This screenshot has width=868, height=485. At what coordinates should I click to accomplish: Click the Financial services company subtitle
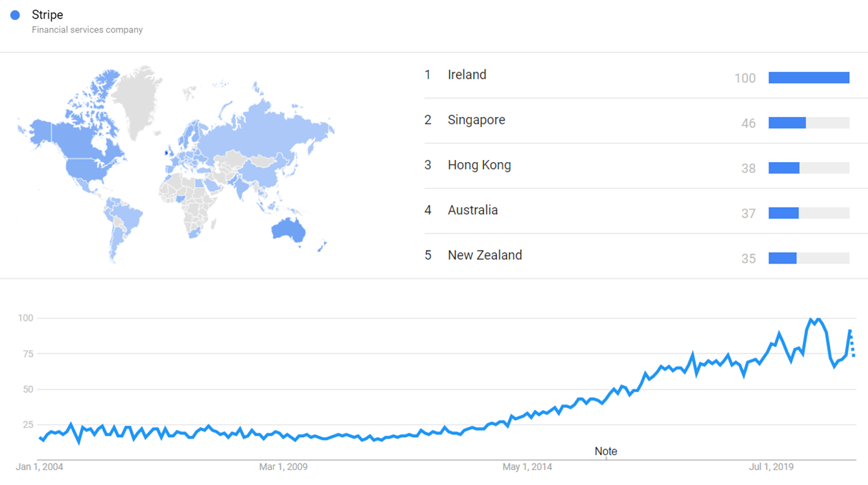(x=87, y=30)
